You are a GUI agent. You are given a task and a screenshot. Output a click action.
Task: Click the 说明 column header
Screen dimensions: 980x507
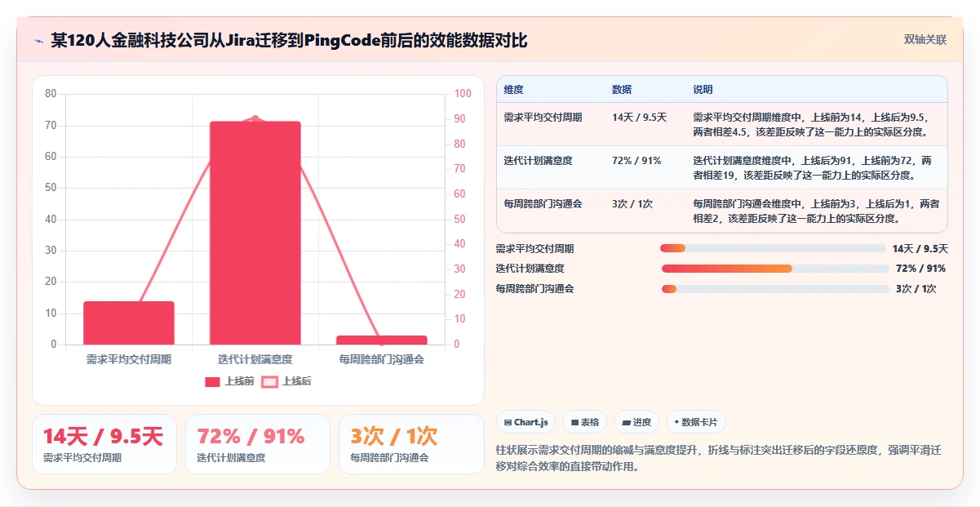(703, 90)
